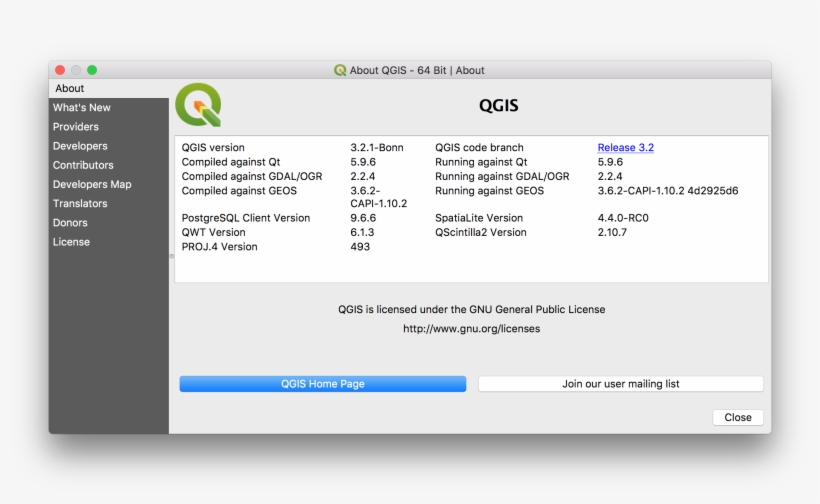Click the 3.2.1-Bonn version value

click(377, 147)
